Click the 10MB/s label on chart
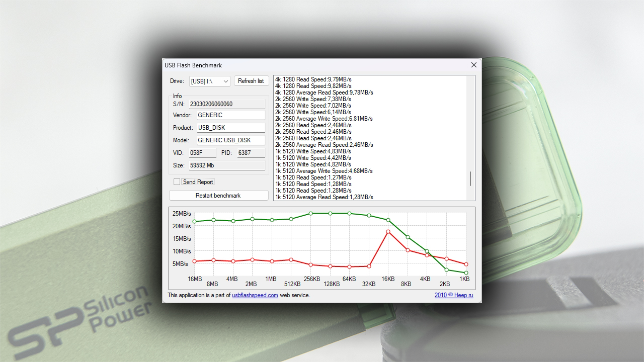Screen dimensions: 644x362 181,251
